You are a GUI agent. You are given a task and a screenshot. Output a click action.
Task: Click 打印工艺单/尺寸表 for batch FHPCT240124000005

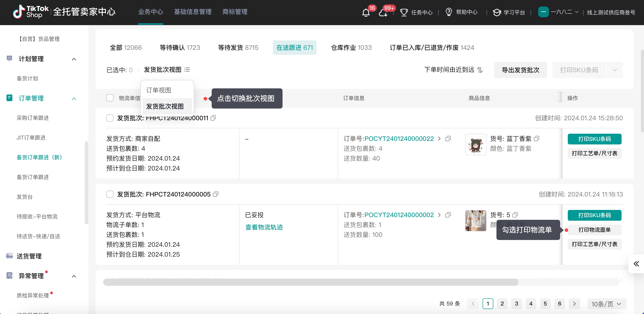tap(594, 244)
